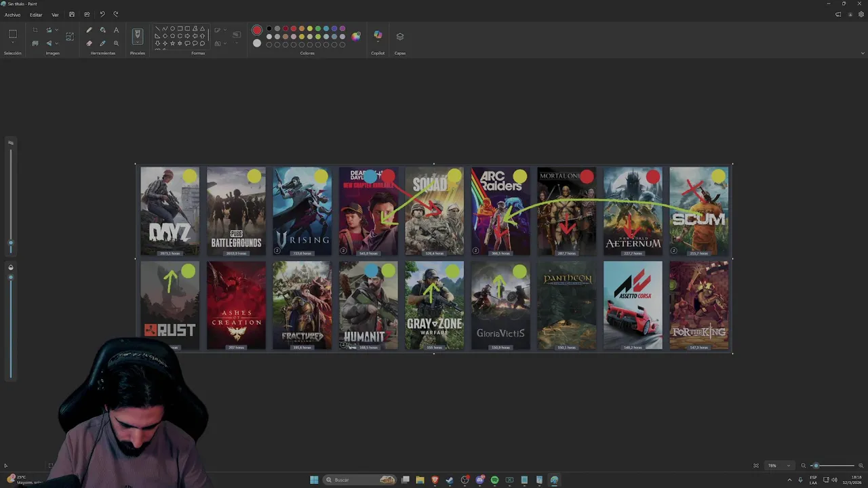Click the zoom in magnifier
The image size is (868, 488).
pos(861,466)
